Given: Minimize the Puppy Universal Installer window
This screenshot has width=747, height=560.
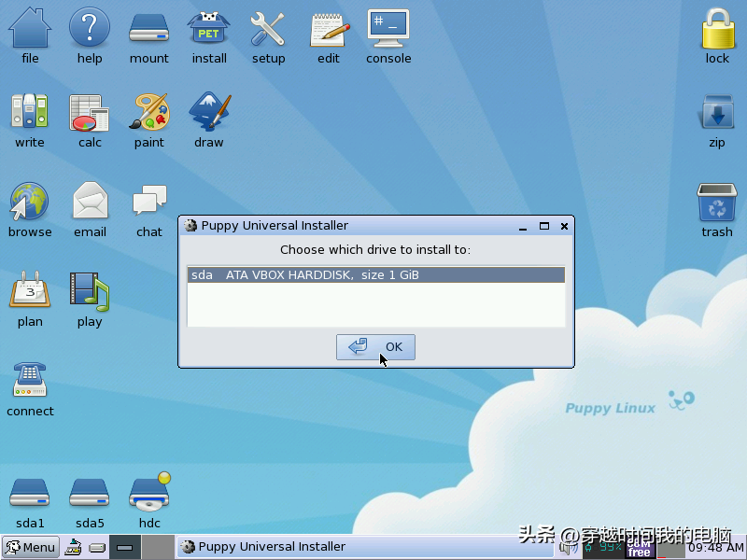Looking at the screenshot, I should [523, 227].
